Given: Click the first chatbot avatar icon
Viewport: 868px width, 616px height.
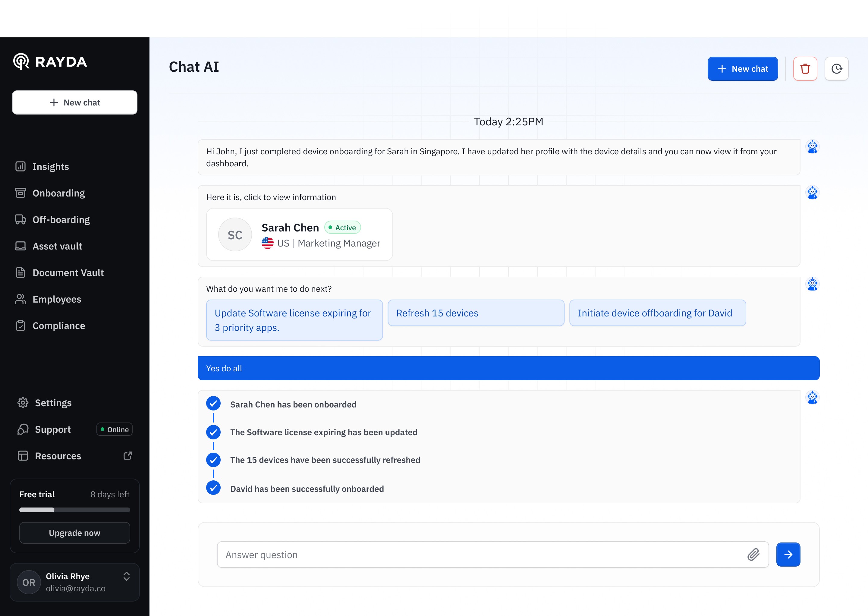Looking at the screenshot, I should click(812, 146).
